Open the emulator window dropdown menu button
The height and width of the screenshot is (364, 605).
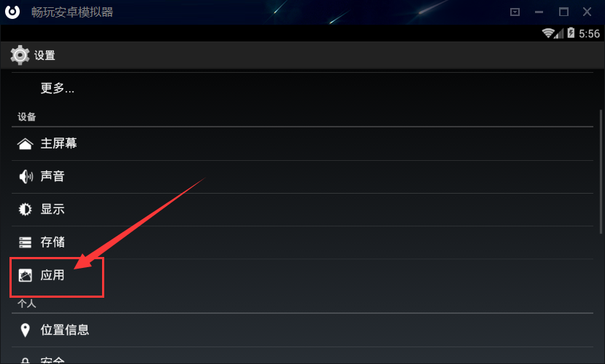coord(515,12)
